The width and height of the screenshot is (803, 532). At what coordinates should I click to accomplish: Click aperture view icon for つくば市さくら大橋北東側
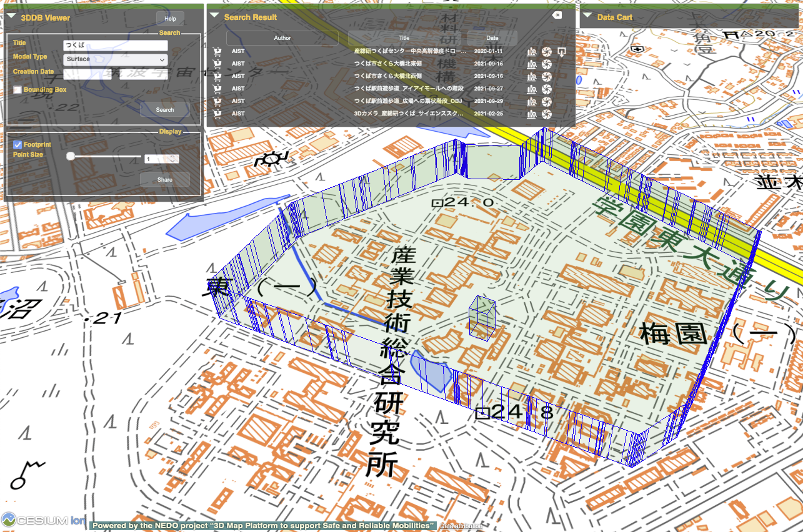(546, 64)
